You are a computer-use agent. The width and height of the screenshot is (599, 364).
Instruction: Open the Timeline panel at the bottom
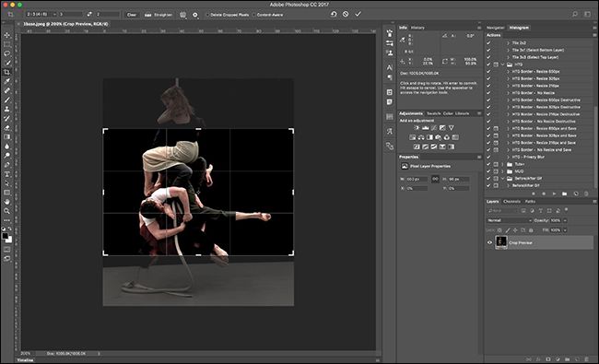(x=25, y=360)
